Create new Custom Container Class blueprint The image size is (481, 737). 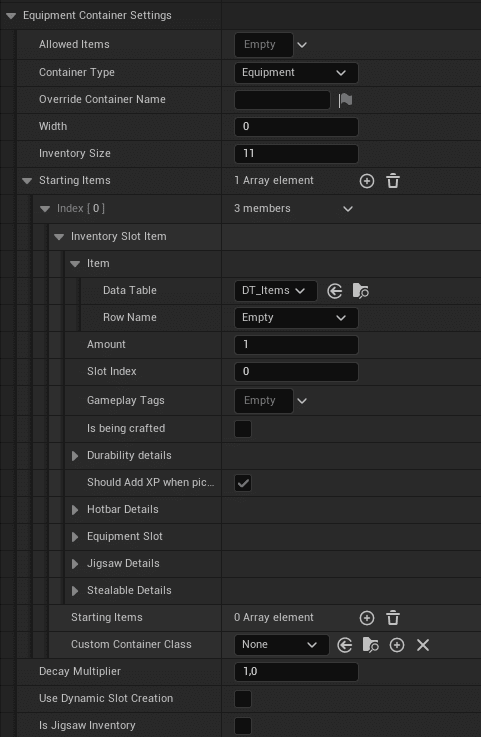pyautogui.click(x=397, y=645)
